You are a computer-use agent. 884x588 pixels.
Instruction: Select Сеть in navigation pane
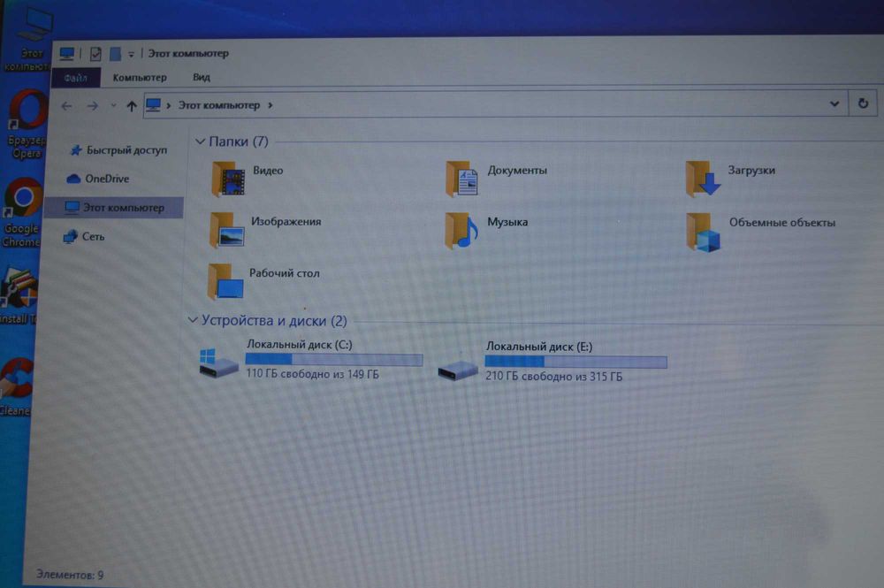click(x=84, y=237)
